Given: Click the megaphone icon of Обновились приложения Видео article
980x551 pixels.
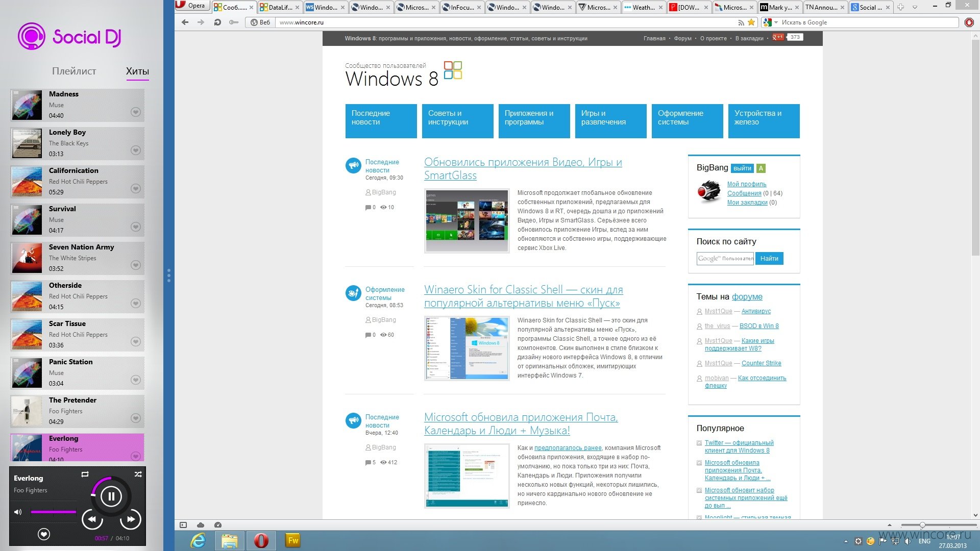Looking at the screenshot, I should tap(353, 165).
